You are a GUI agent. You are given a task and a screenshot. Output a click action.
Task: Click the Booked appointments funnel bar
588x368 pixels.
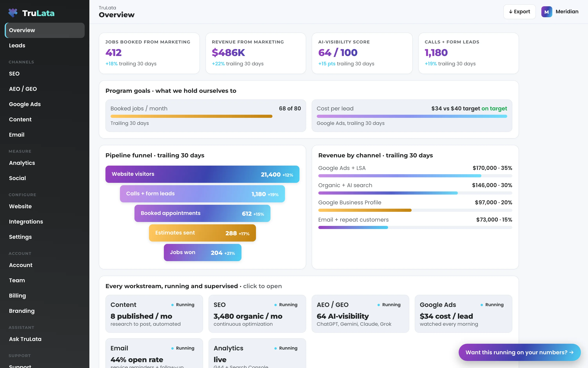[x=202, y=213]
